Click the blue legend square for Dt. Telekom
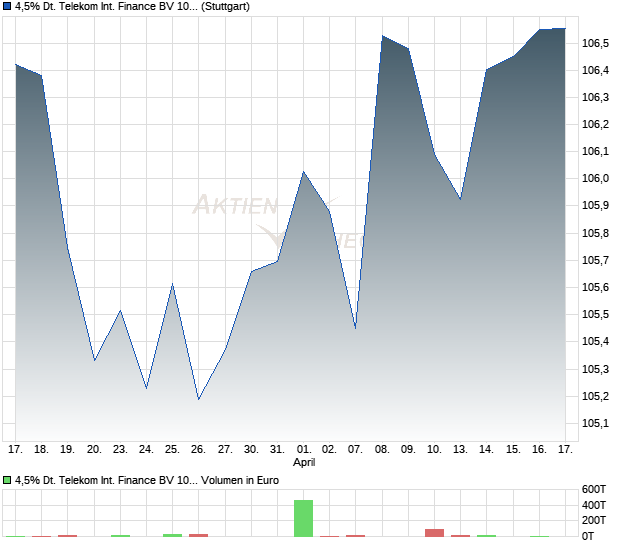 tap(7, 7)
